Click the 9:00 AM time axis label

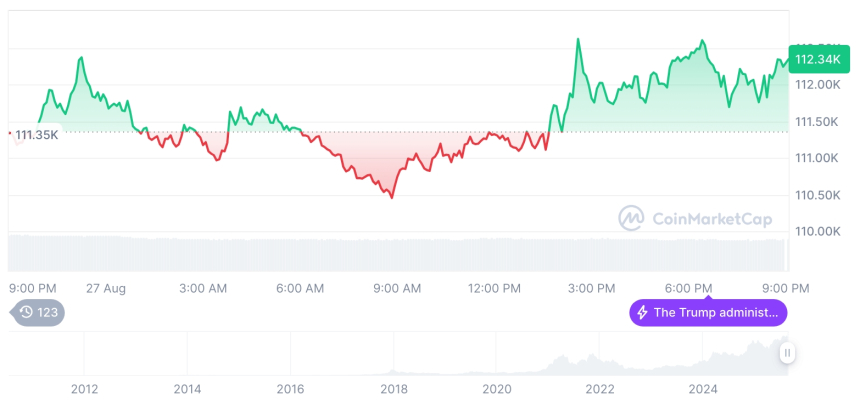397,288
